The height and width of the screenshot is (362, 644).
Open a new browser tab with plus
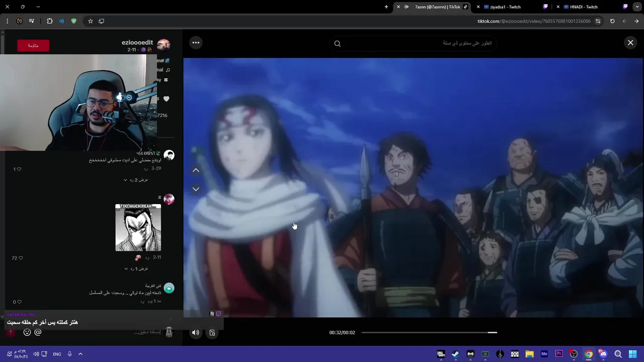pos(386,7)
